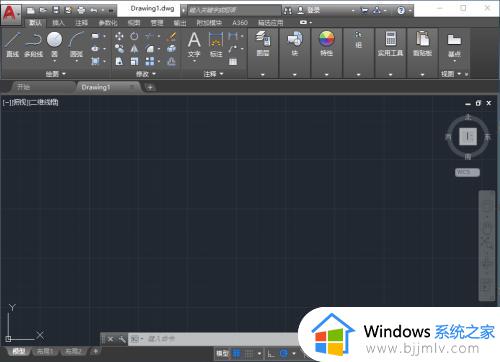Click the Table tool in the Annotation panel
Image resolution: width=500 pixels, height=362 pixels.
click(x=233, y=61)
